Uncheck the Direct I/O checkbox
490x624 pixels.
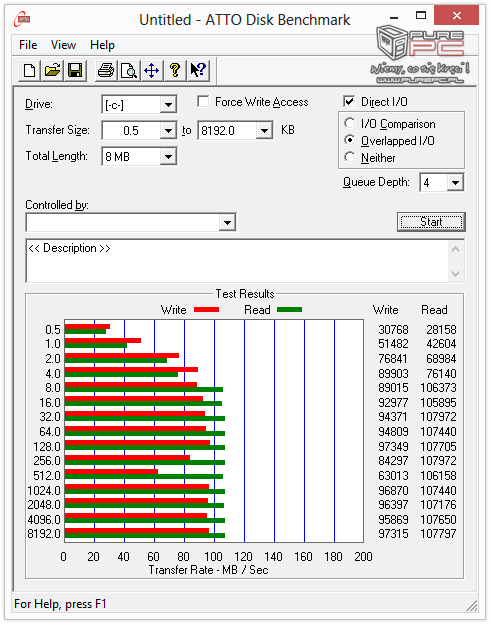[x=349, y=101]
